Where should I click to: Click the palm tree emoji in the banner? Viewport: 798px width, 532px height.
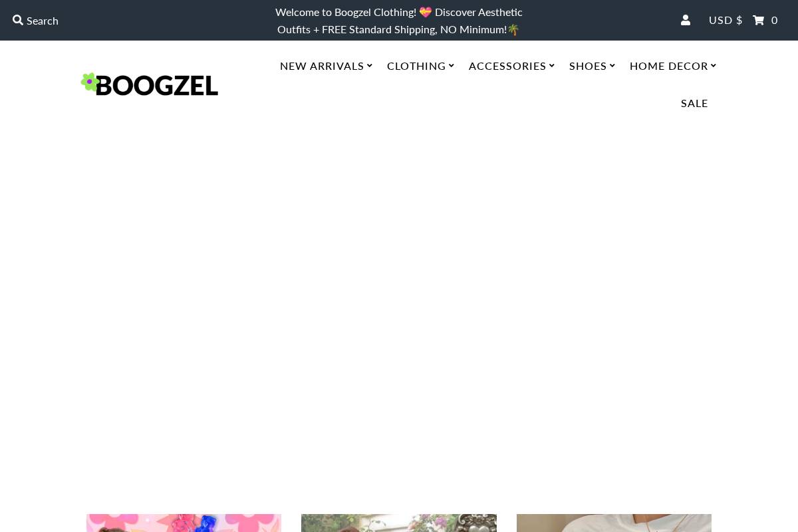pyautogui.click(x=513, y=29)
